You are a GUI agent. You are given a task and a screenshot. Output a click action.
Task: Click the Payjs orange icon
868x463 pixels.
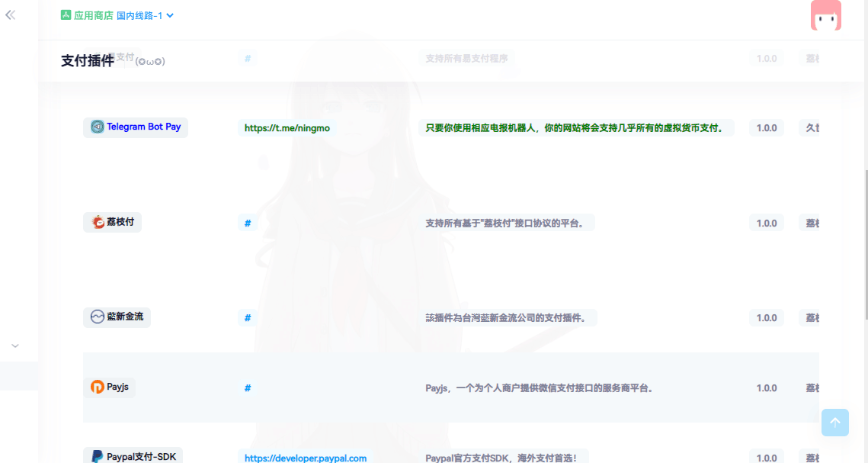98,387
